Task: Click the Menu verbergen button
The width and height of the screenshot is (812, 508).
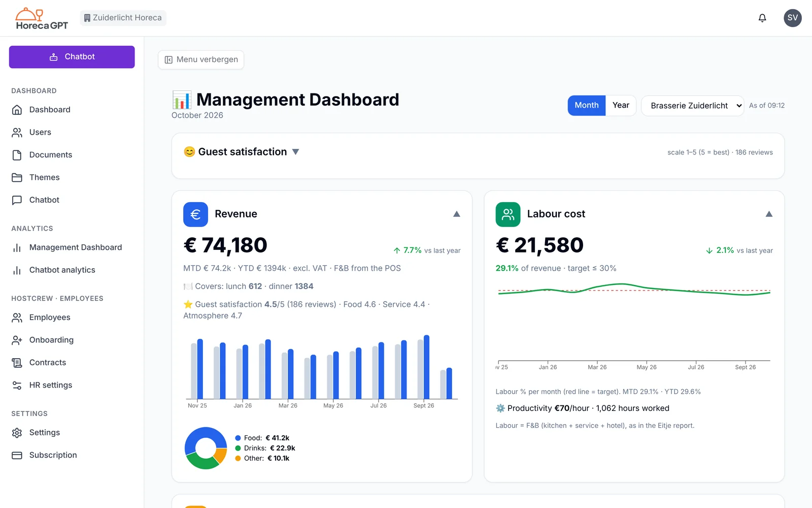Action: click(x=201, y=59)
